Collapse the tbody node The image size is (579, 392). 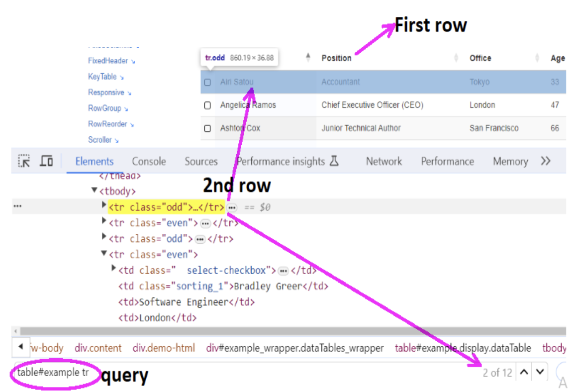(94, 190)
